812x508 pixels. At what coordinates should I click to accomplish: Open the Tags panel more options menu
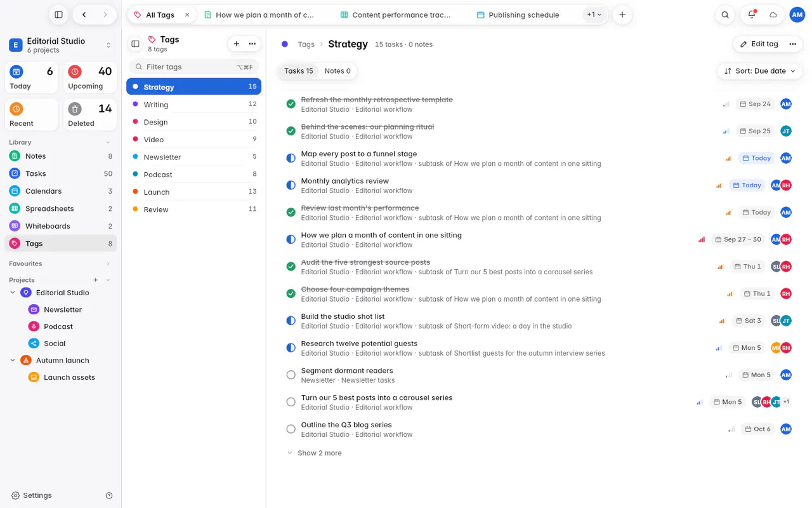tap(252, 44)
